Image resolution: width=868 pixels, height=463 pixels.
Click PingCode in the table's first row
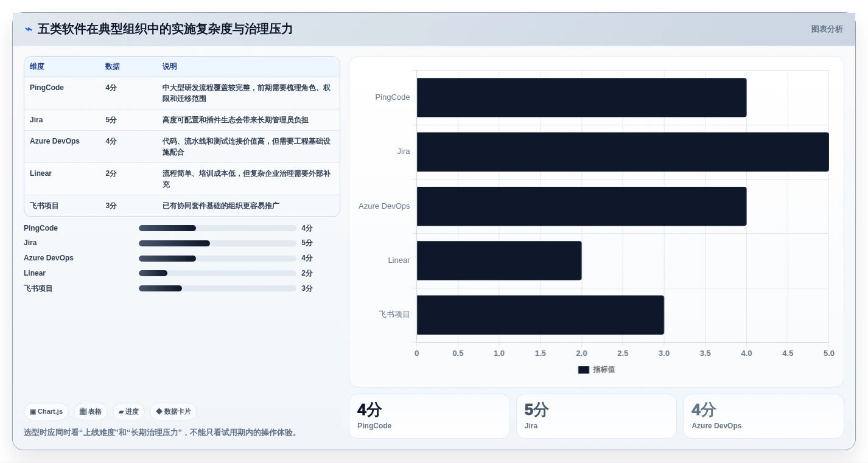click(47, 88)
